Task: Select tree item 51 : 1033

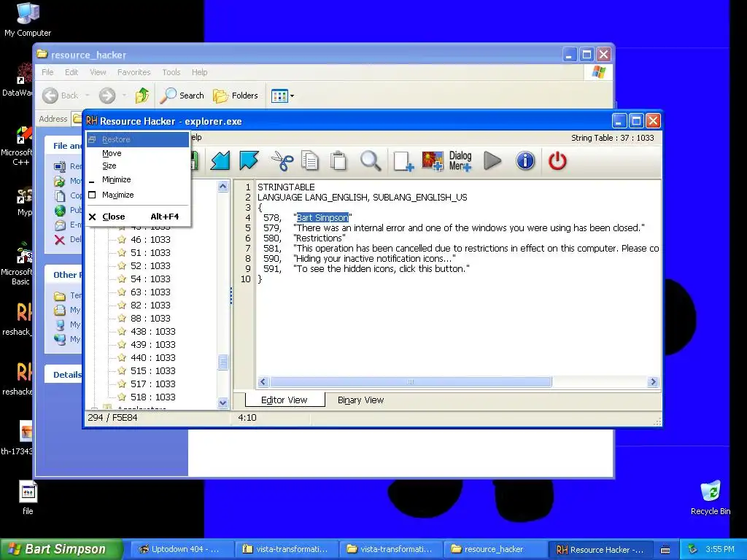Action: 150,253
